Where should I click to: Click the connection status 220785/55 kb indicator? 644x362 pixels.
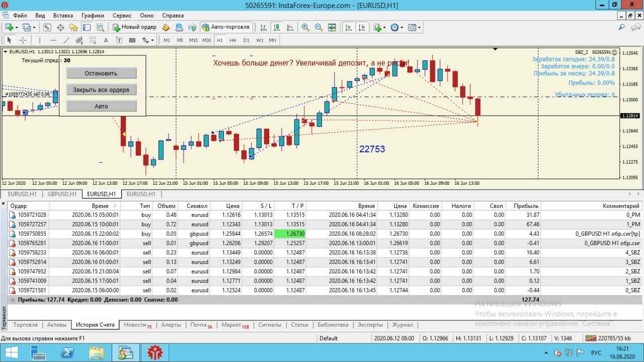click(608, 338)
